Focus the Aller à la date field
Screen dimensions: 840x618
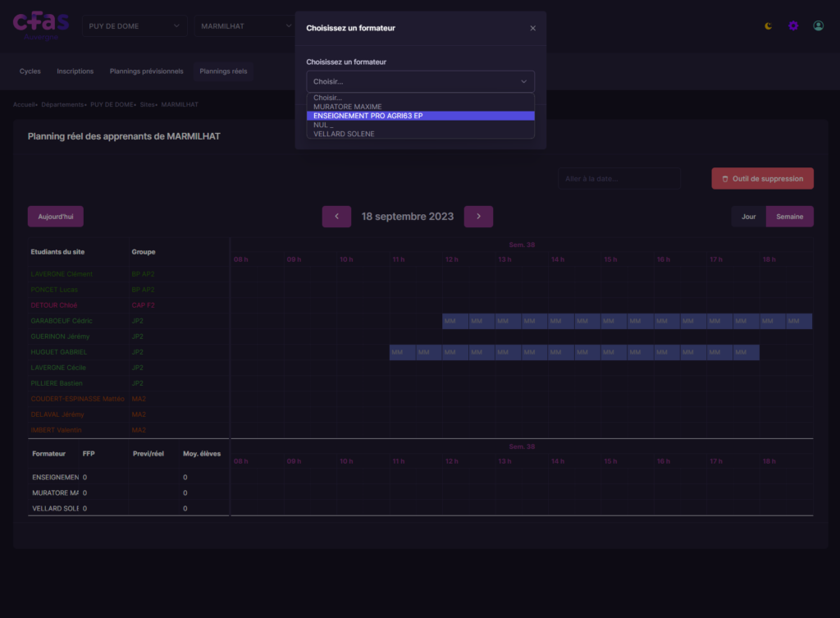[x=619, y=178]
